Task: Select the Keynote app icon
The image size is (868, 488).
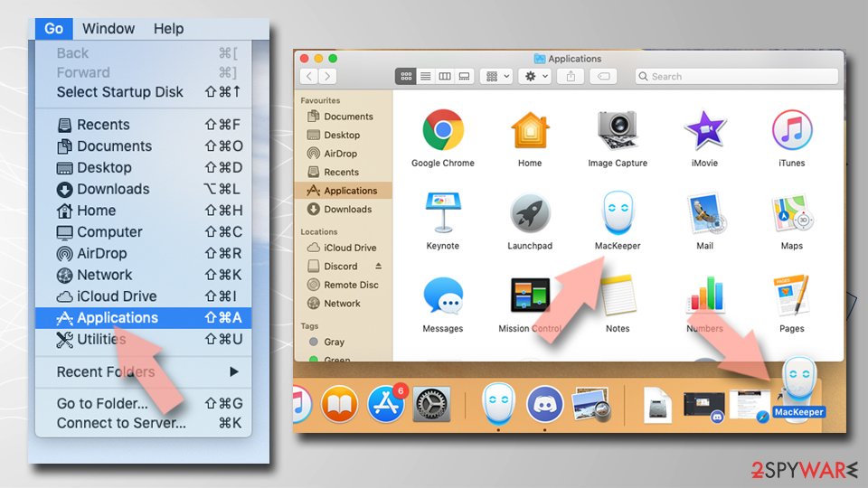Action: 443,213
